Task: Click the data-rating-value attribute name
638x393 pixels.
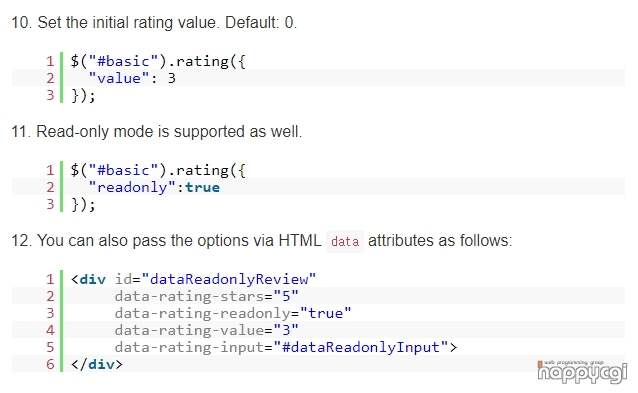Action: pyautogui.click(x=189, y=330)
